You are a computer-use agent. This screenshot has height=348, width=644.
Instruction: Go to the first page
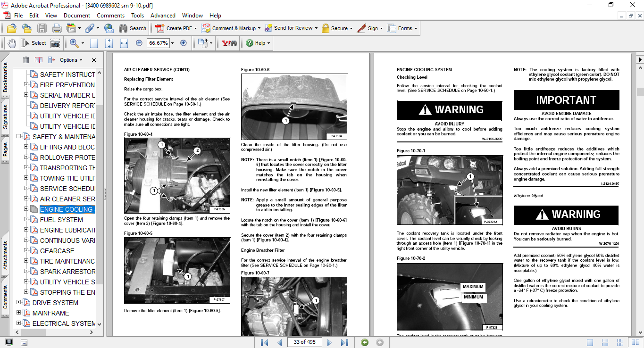(264, 342)
